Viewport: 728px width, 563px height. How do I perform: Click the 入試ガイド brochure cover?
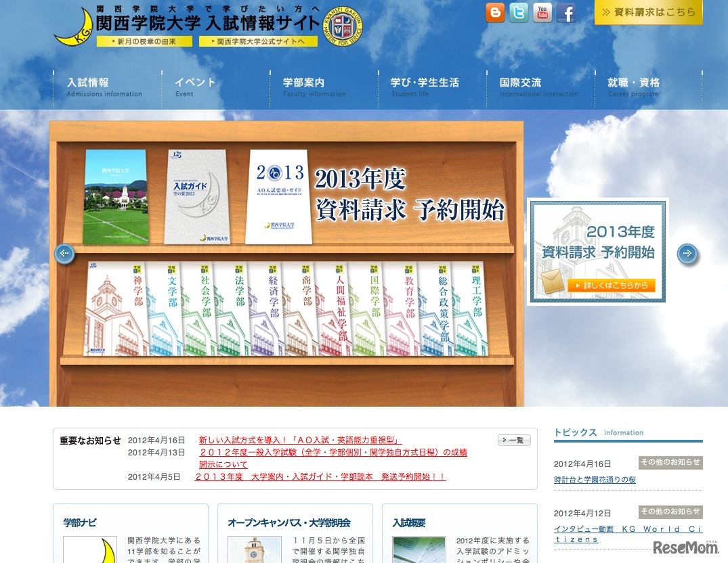coord(196,196)
